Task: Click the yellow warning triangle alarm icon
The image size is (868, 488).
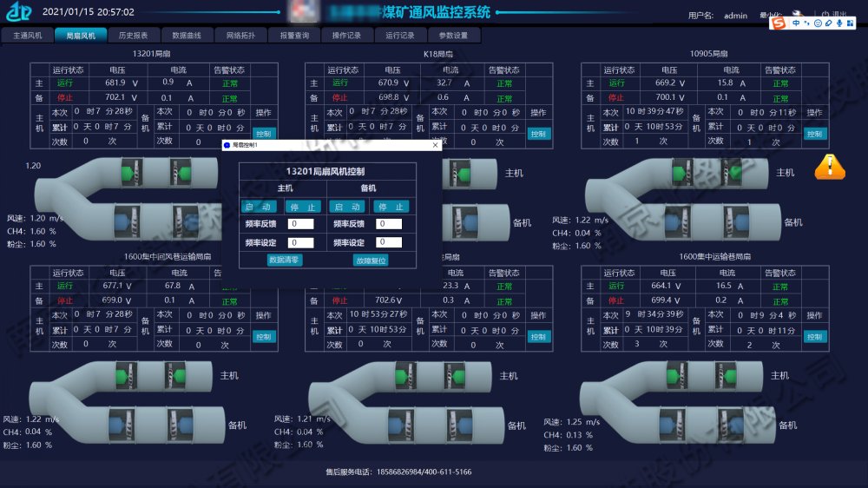Action: tap(829, 166)
